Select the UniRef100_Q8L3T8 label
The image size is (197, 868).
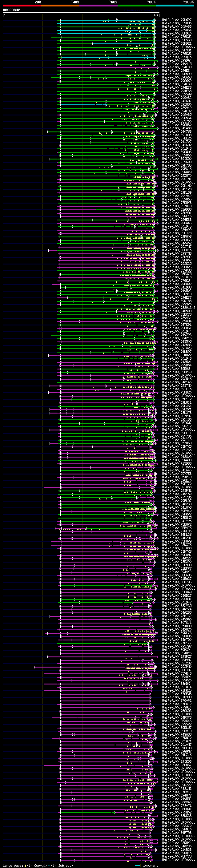click(177, 413)
